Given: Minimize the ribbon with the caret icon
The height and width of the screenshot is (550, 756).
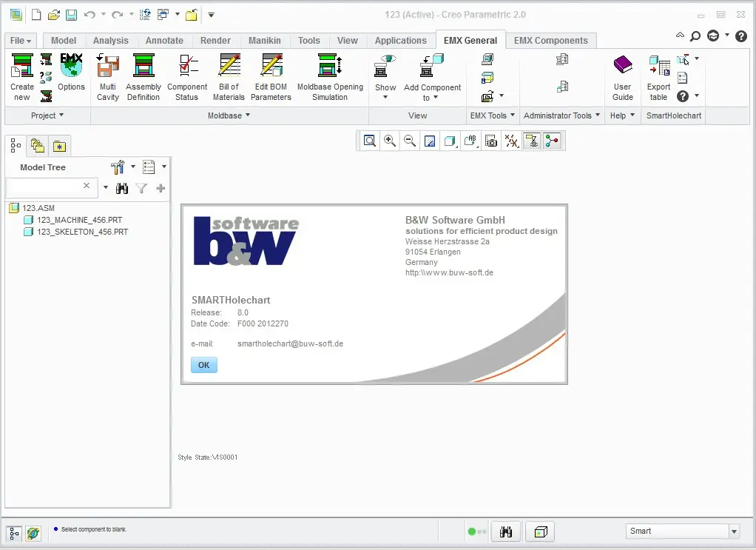Looking at the screenshot, I should tap(680, 36).
